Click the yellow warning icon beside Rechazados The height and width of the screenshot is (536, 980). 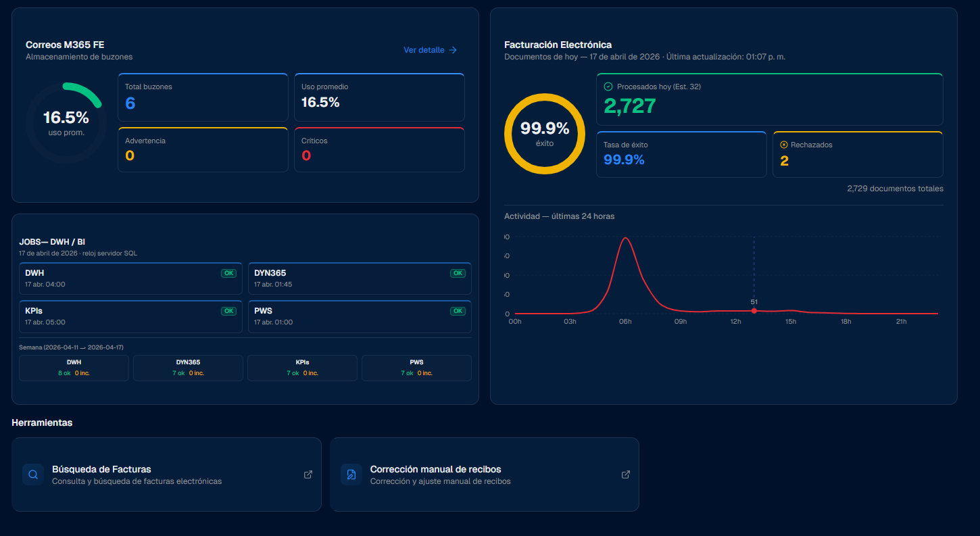tap(783, 145)
